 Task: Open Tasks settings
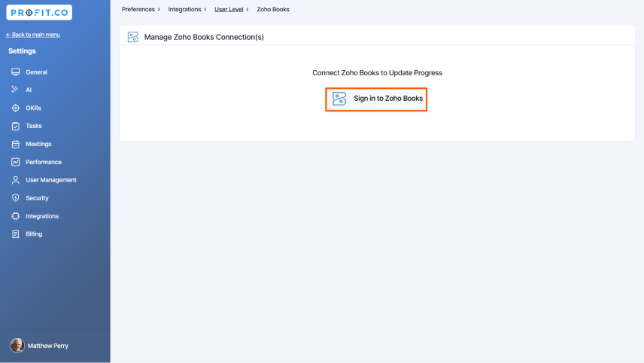(34, 126)
